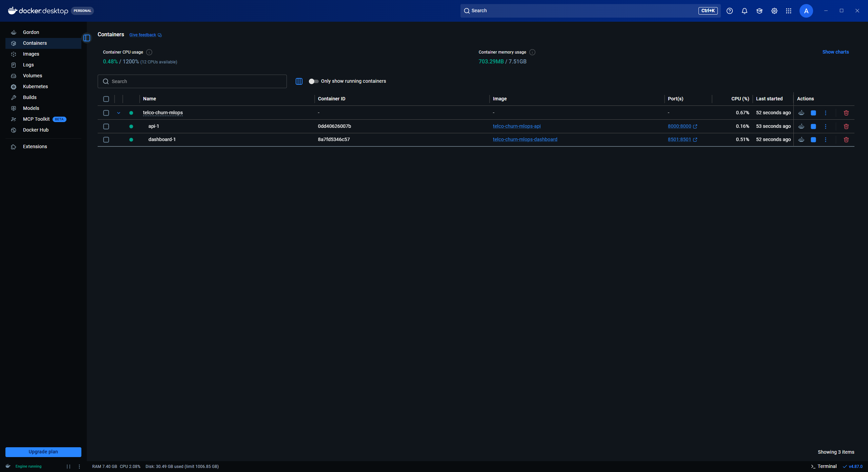Open more actions for dashboard-1
This screenshot has height=472, width=868.
click(x=826, y=140)
